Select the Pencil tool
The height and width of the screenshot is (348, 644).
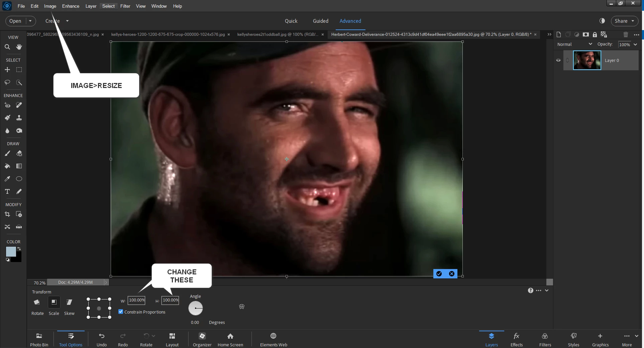[19, 191]
